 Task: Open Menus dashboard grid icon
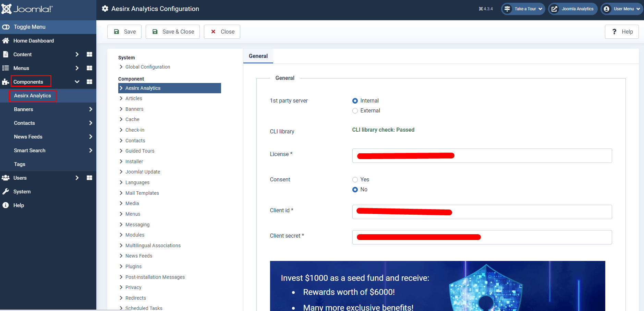(89, 68)
